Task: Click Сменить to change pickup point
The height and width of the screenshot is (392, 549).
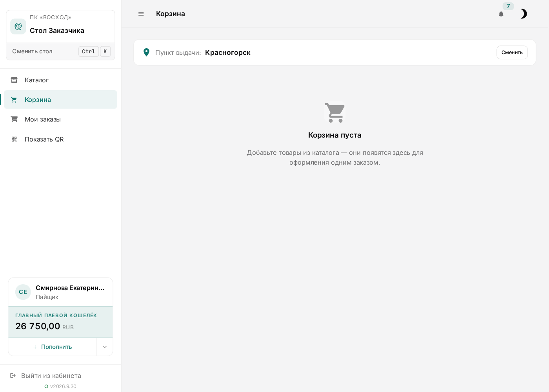Action: click(x=512, y=53)
